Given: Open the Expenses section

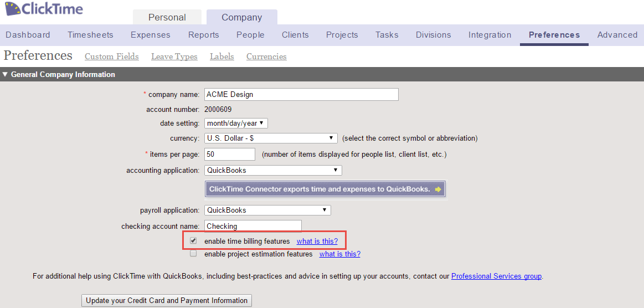Looking at the screenshot, I should 150,35.
